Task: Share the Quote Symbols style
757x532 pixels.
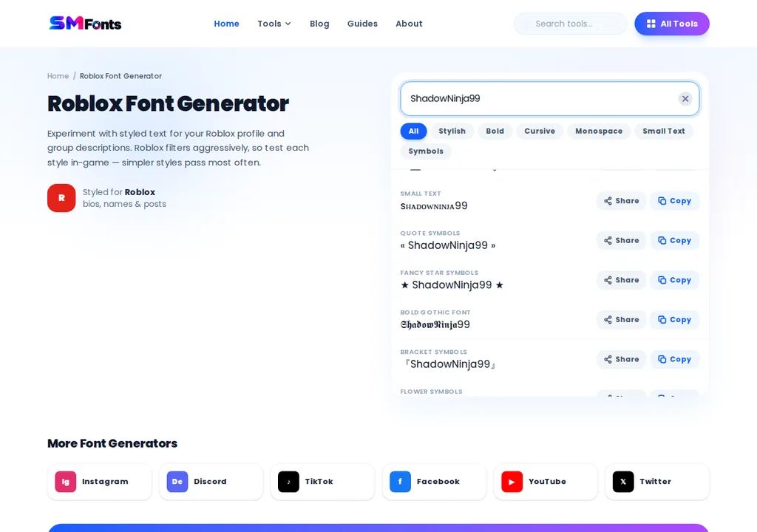Action: (x=621, y=240)
